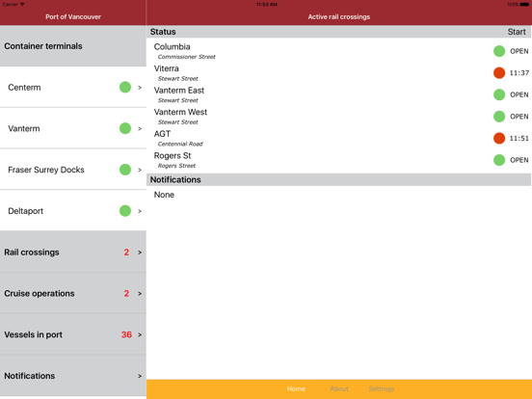Click AGT crossing red status dot
The height and width of the screenshot is (399, 532).
coord(499,138)
